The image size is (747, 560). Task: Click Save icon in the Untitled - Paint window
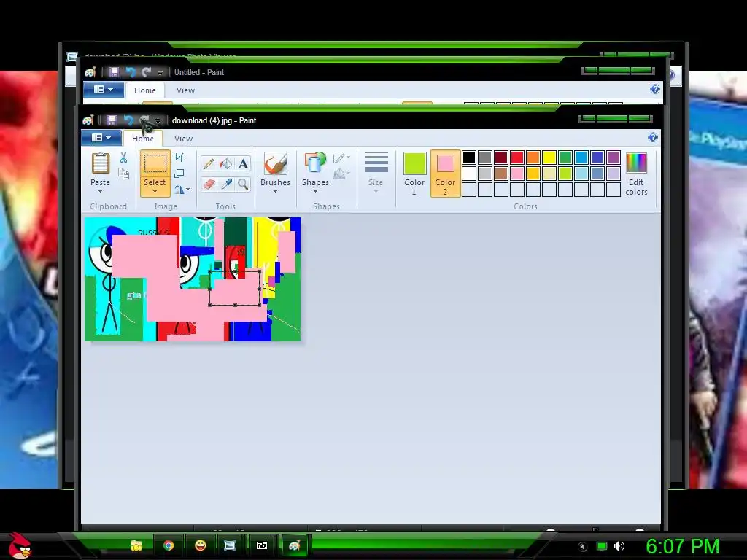coord(114,72)
